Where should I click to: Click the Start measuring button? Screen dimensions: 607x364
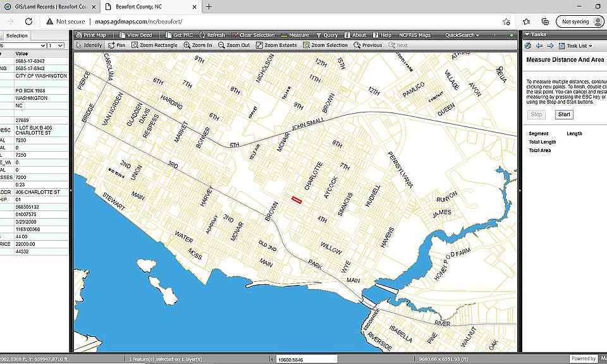(564, 114)
